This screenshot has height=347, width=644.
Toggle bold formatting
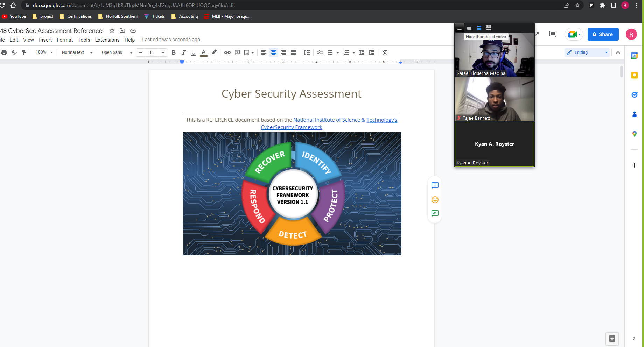click(x=174, y=52)
